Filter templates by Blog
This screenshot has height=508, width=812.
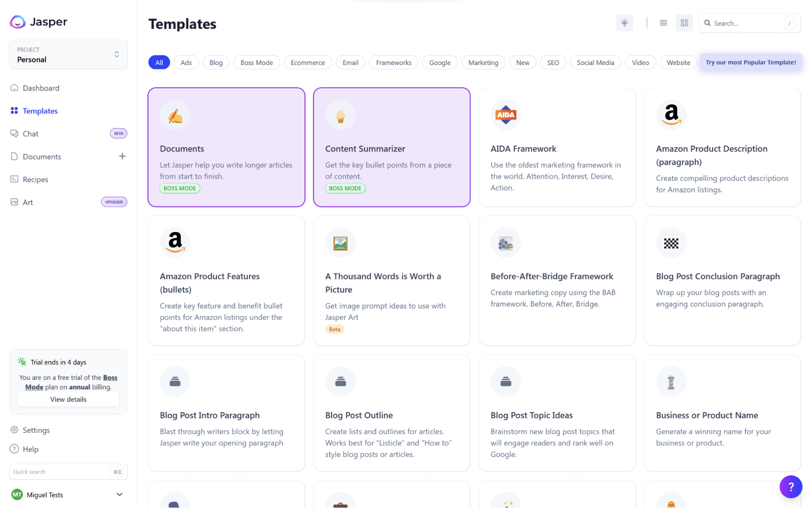click(x=216, y=62)
